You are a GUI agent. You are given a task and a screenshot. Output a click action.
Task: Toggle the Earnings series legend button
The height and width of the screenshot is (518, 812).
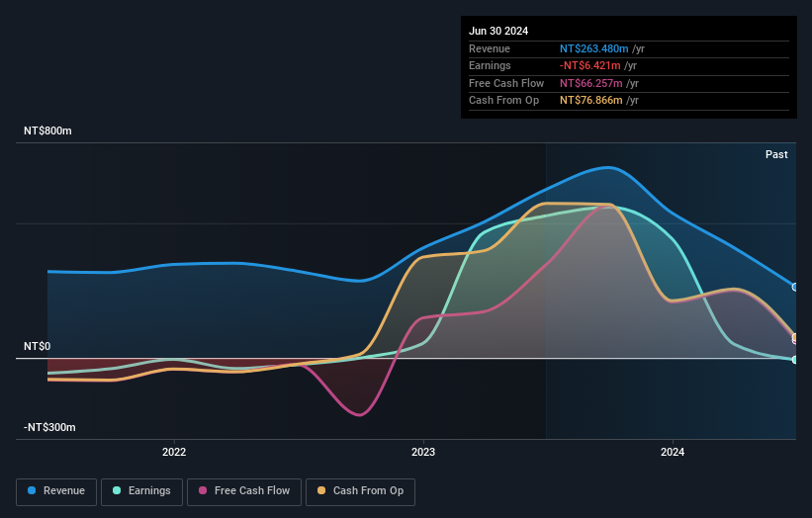(x=141, y=491)
